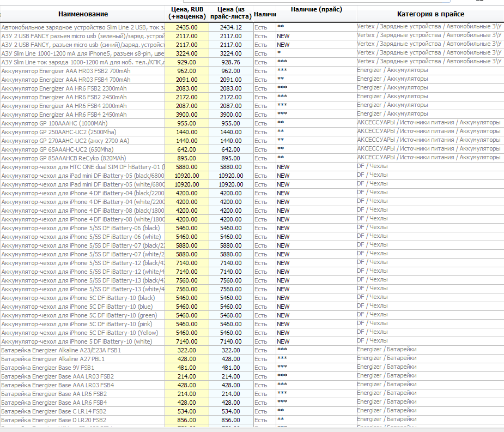Screen dimensions: 504x432
Task: Select Аккумулятор Energizer AA HR6 FSB2 2300mAh
Action: [83, 88]
